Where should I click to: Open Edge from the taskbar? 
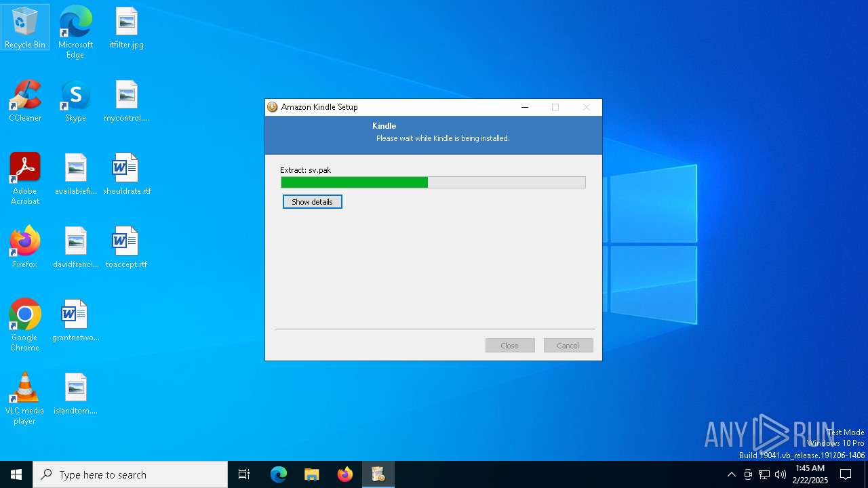[x=279, y=474]
